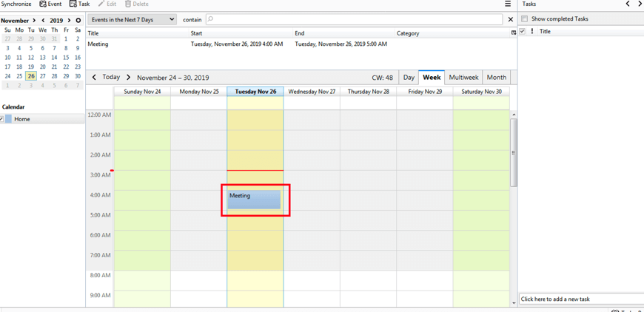Jump to today using mini calendar circle
The image size is (644, 312).
point(78,21)
